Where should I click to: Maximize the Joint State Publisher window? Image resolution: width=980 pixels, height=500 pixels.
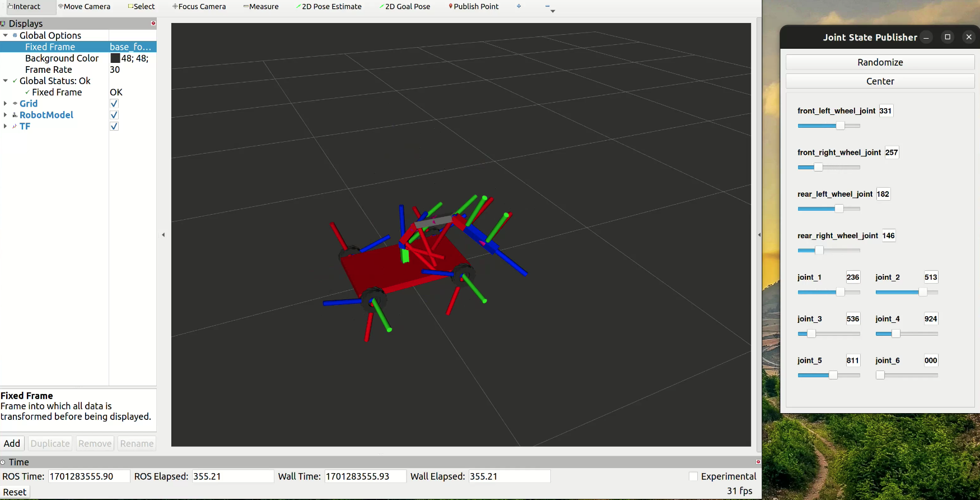click(x=948, y=37)
